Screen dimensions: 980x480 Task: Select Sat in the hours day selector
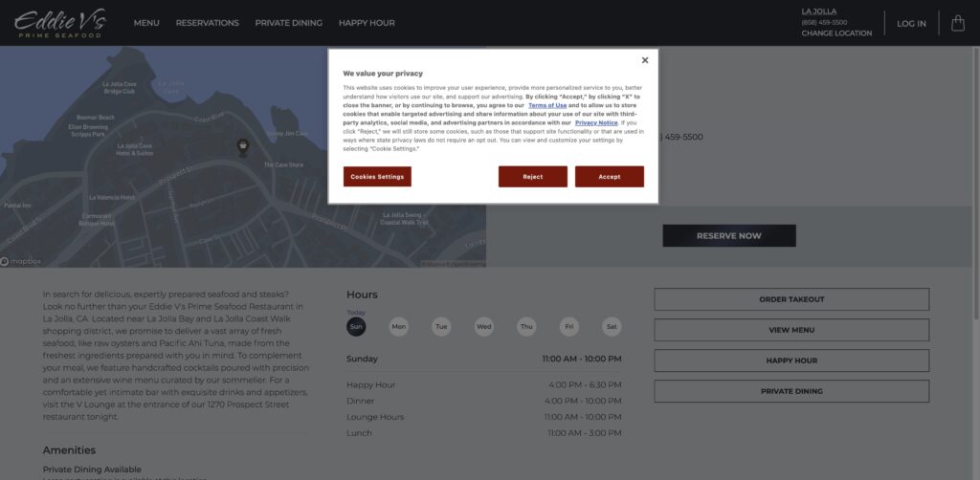(x=612, y=326)
